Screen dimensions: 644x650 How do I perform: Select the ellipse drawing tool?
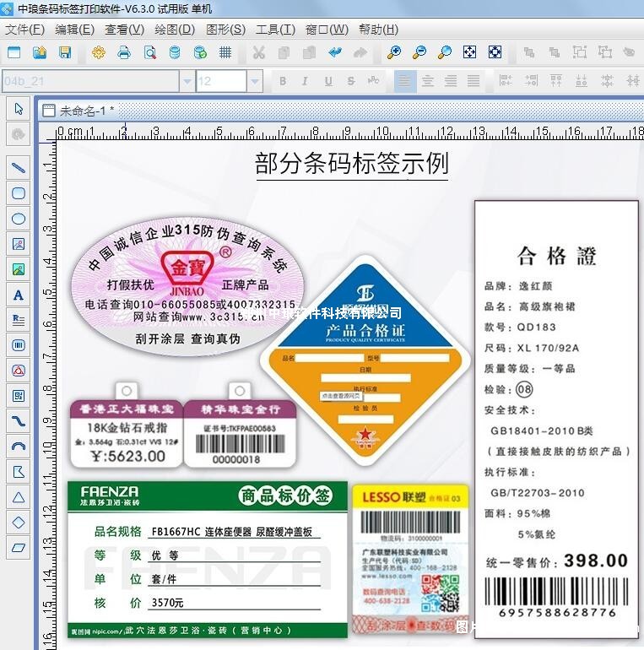click(19, 219)
